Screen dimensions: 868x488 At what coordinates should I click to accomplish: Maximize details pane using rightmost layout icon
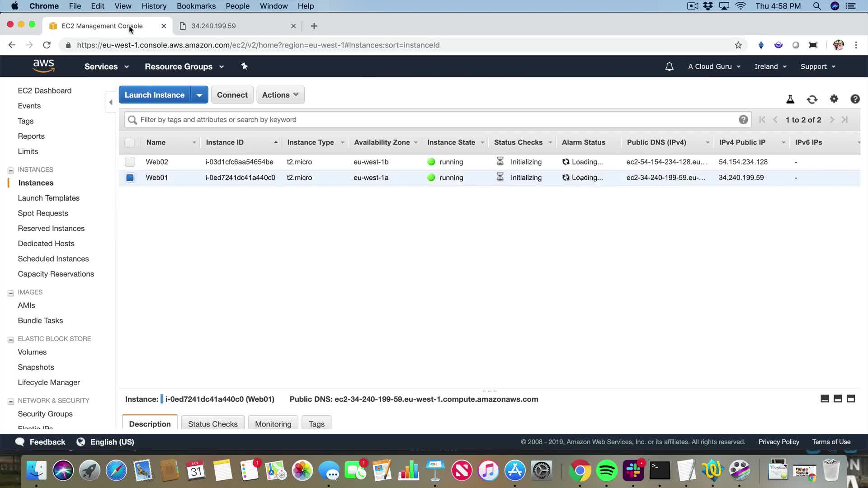[x=851, y=399]
